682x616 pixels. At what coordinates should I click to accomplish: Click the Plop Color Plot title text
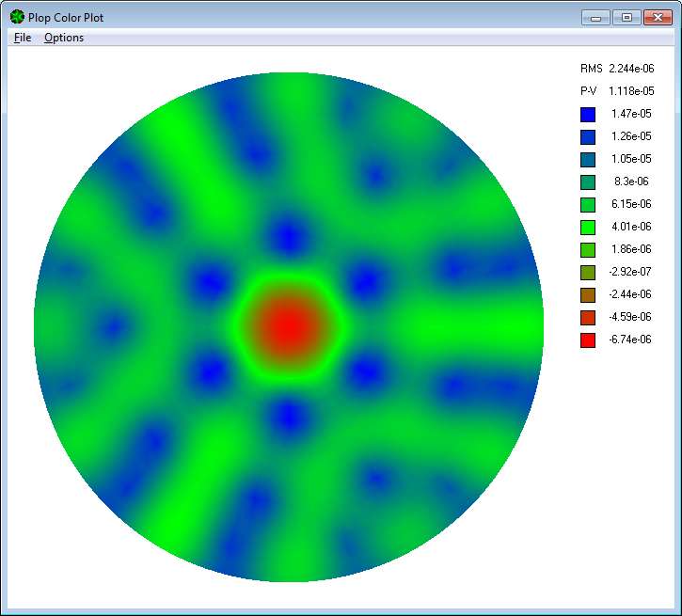coord(66,18)
